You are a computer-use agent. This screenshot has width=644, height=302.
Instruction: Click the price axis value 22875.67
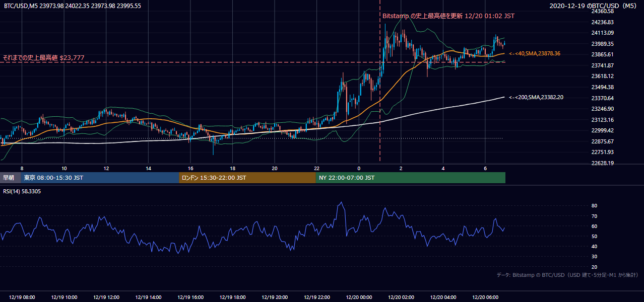(x=602, y=141)
